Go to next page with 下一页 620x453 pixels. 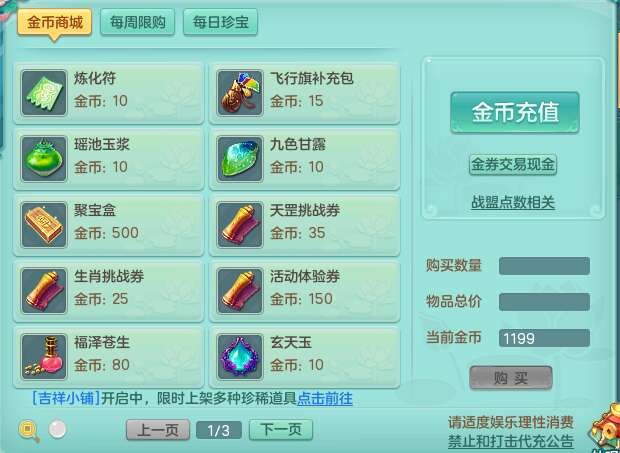click(x=281, y=430)
